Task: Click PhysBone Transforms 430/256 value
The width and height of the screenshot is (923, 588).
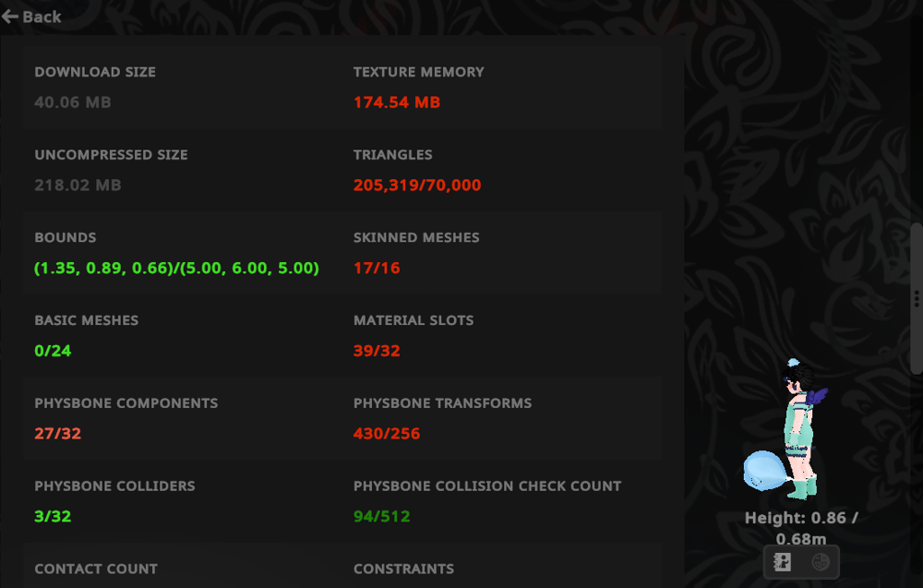Action: click(387, 434)
